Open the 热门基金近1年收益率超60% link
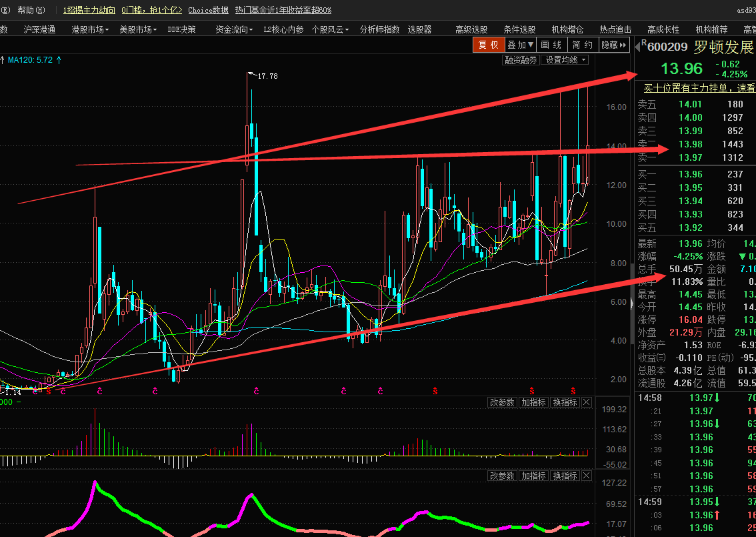The width and height of the screenshot is (756, 537). [x=283, y=10]
